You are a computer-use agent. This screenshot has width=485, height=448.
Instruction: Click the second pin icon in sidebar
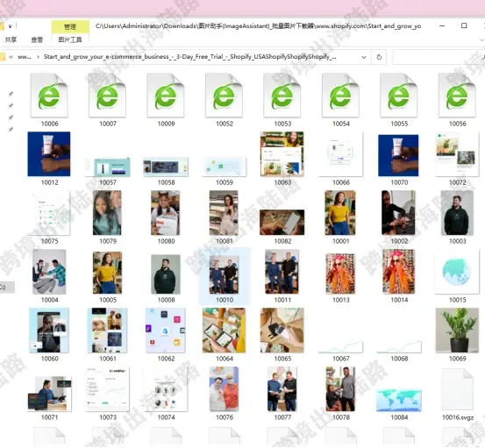(11, 106)
